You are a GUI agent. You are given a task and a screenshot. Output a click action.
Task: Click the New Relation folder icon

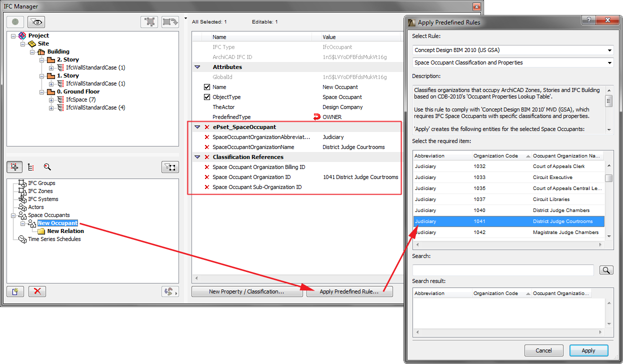[x=41, y=231]
